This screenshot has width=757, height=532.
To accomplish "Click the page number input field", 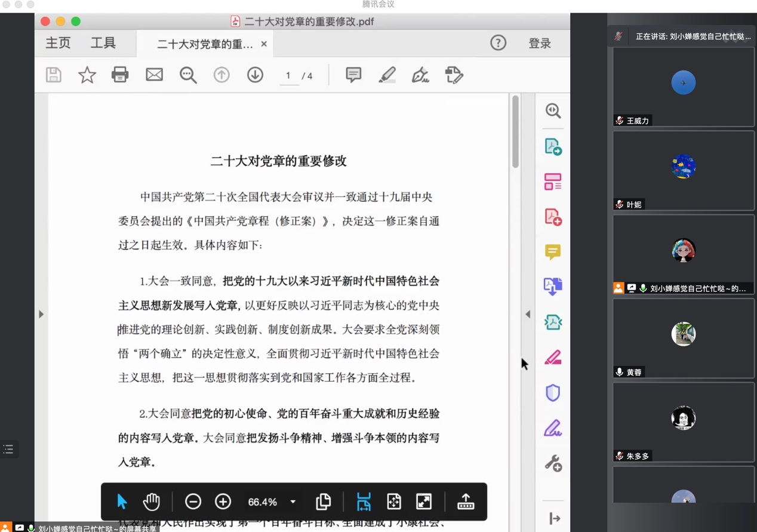I will 288,76.
